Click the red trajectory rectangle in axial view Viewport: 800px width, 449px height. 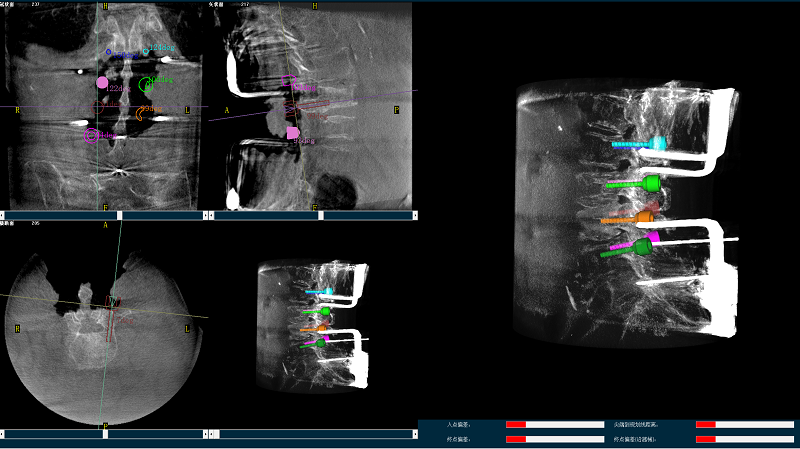pyautogui.click(x=113, y=303)
